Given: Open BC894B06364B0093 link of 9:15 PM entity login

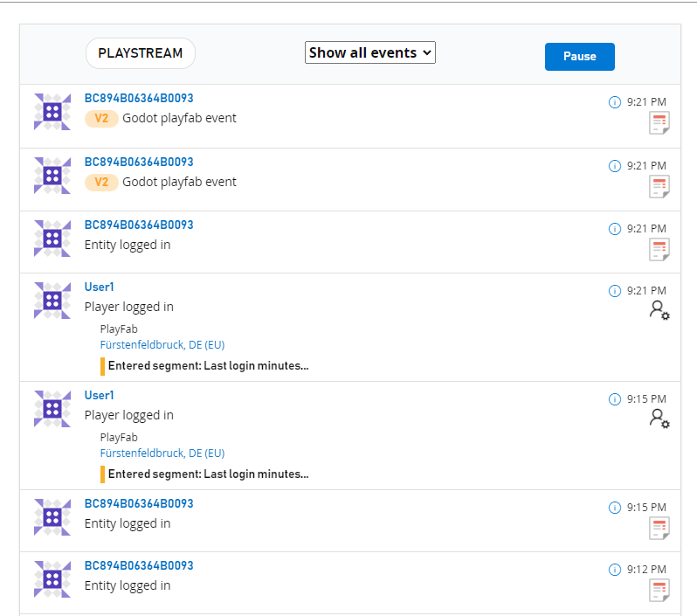Looking at the screenshot, I should pos(139,503).
